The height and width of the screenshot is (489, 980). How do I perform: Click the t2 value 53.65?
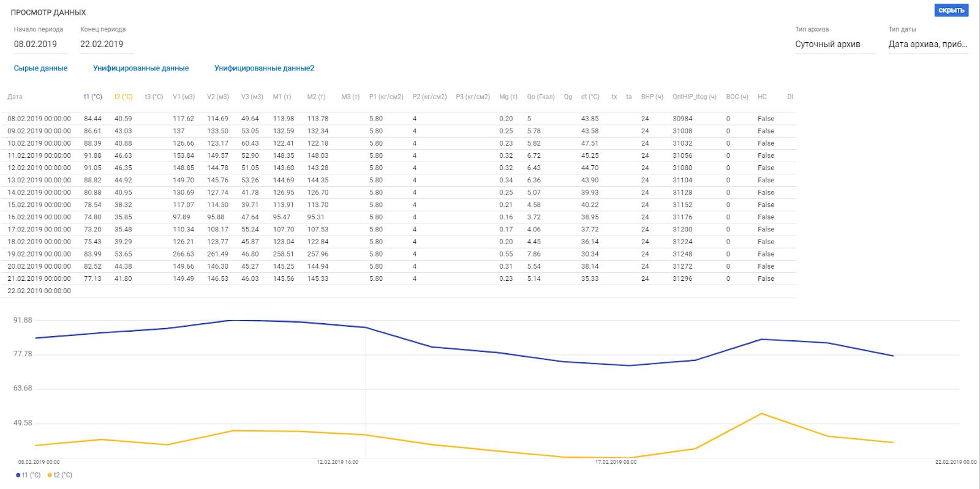tap(123, 254)
